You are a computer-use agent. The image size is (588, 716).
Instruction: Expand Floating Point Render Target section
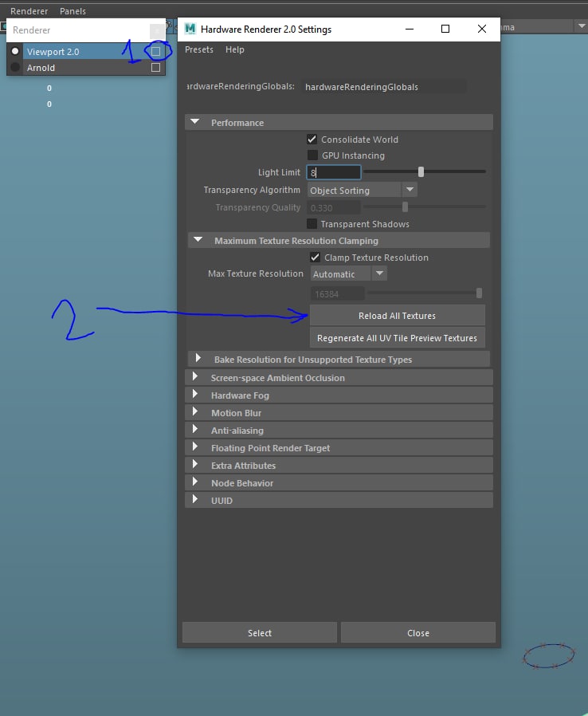[x=194, y=447]
